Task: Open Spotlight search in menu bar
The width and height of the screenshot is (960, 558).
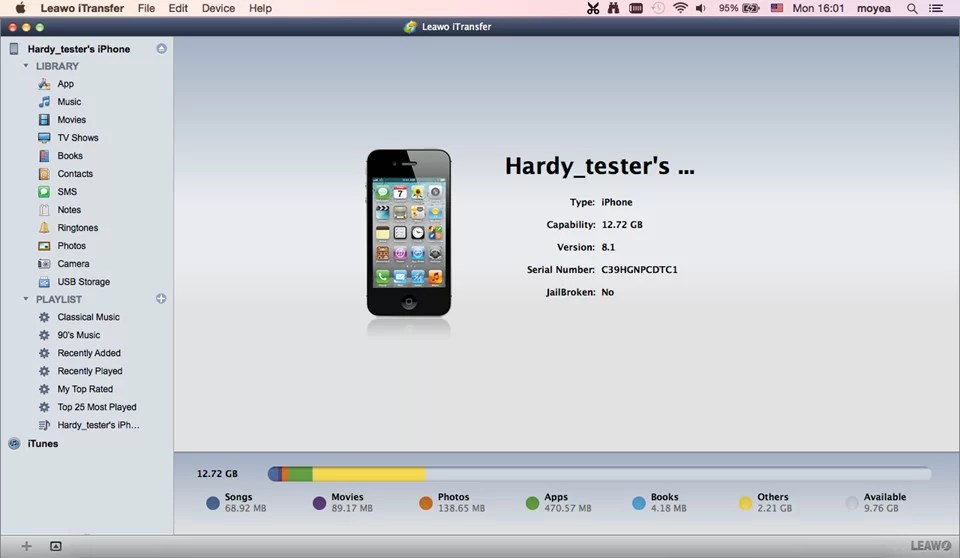Action: [912, 9]
